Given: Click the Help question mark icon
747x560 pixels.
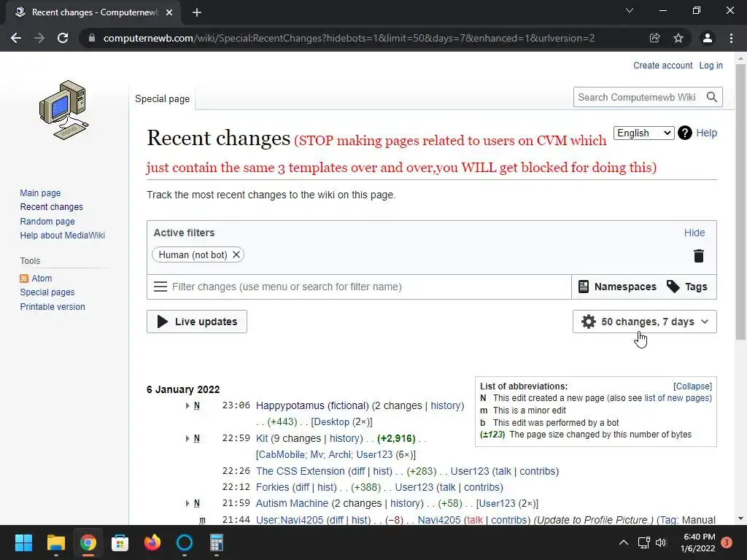Looking at the screenshot, I should pos(684,133).
